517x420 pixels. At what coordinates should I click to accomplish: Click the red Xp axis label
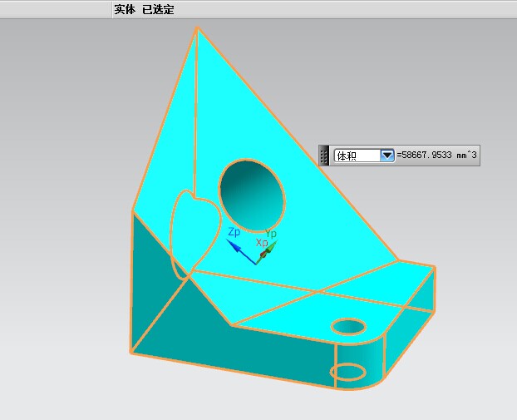coord(261,242)
